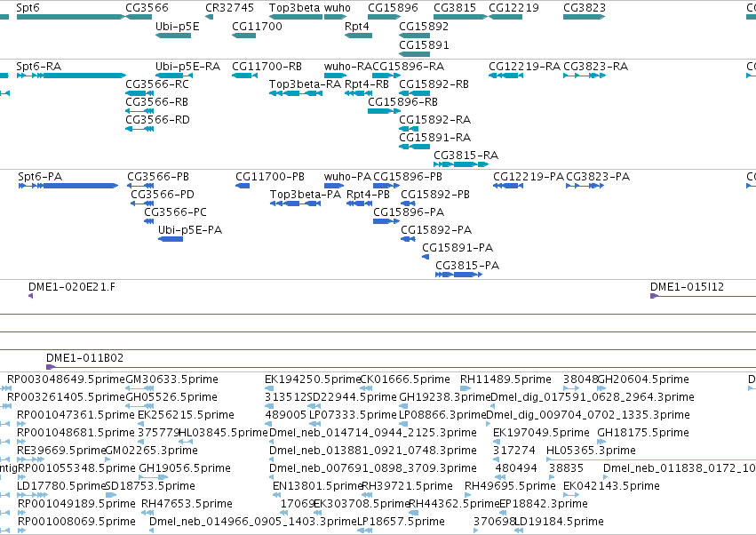
Task: Select the CG15896 gene label
Action: tap(393, 8)
